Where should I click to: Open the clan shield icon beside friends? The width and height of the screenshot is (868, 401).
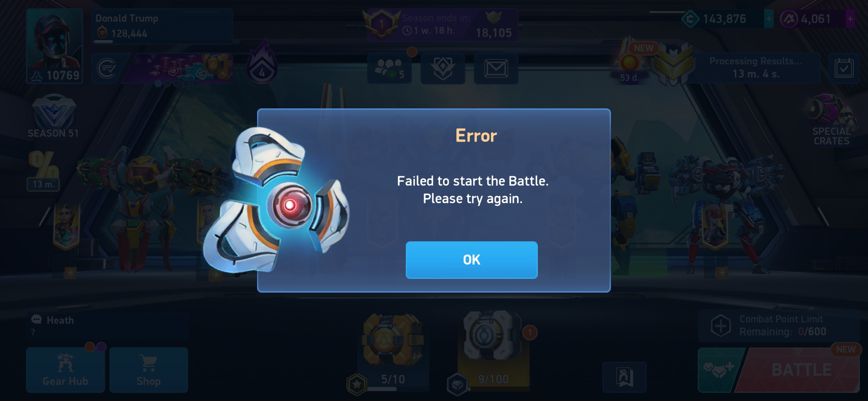click(x=443, y=69)
